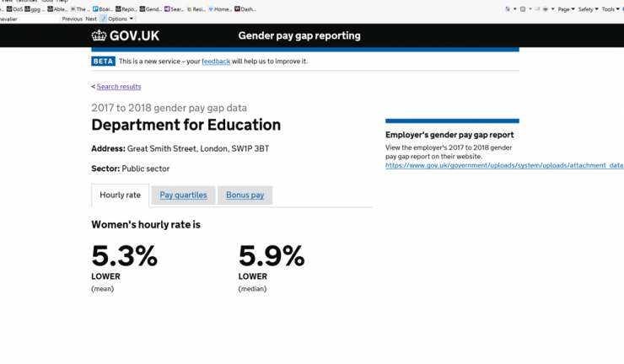The image size is (624, 364).
Task: Click the GOV.UK crown logo
Action: point(100,35)
